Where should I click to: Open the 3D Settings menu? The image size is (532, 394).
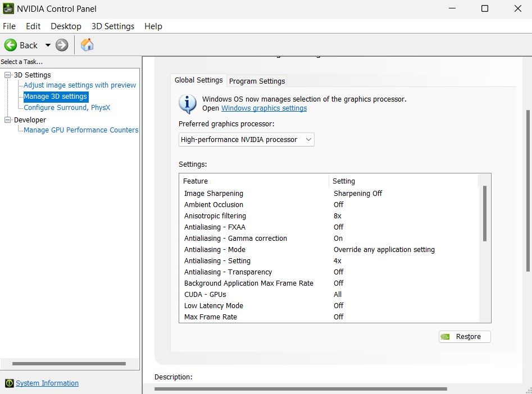(113, 26)
